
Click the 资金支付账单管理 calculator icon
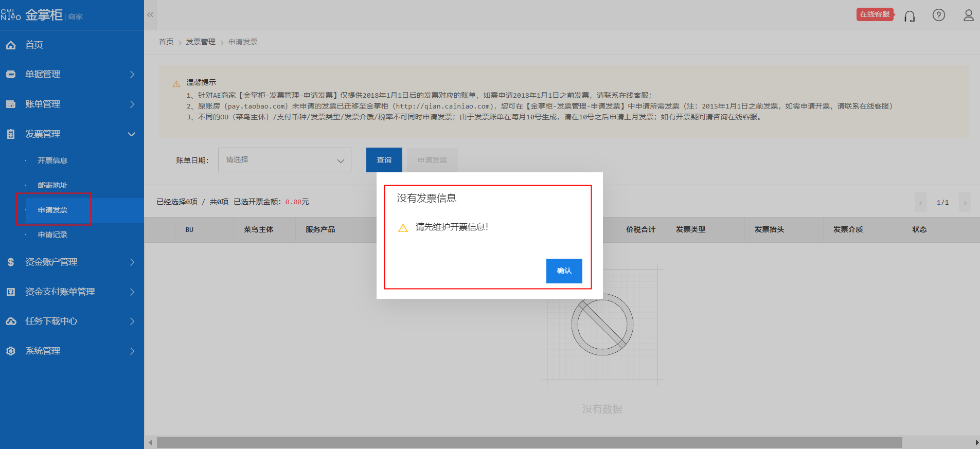tap(11, 292)
